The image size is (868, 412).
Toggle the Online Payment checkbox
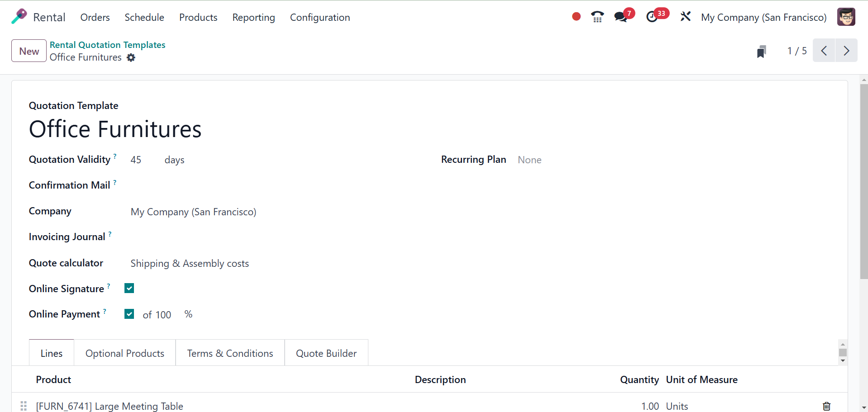point(129,314)
